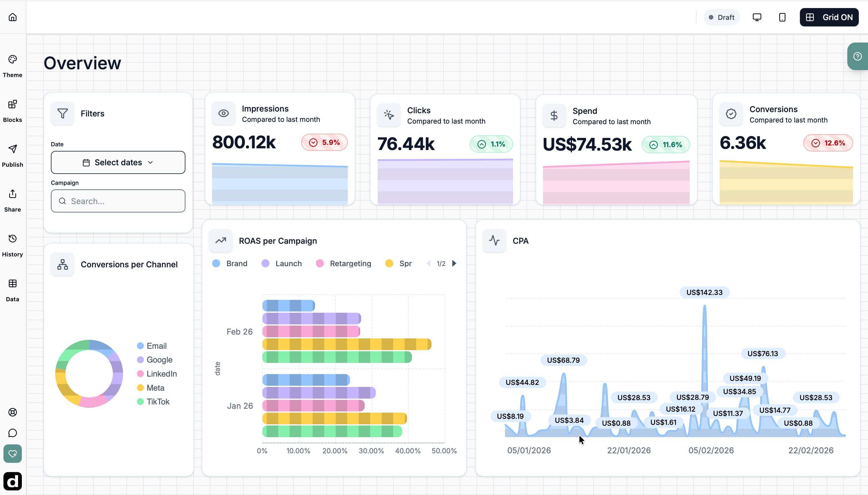The width and height of the screenshot is (868, 495).
Task: Open the Select dates dropdown
Action: click(118, 162)
